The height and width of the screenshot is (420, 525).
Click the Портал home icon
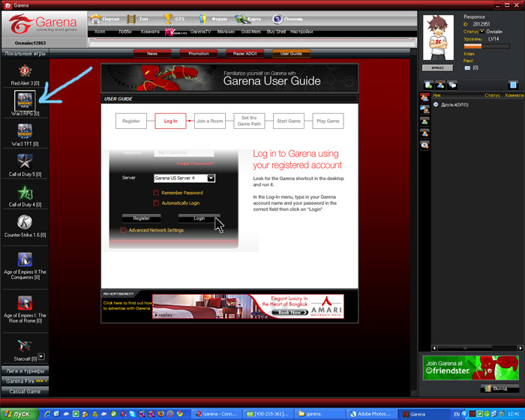tap(96, 19)
